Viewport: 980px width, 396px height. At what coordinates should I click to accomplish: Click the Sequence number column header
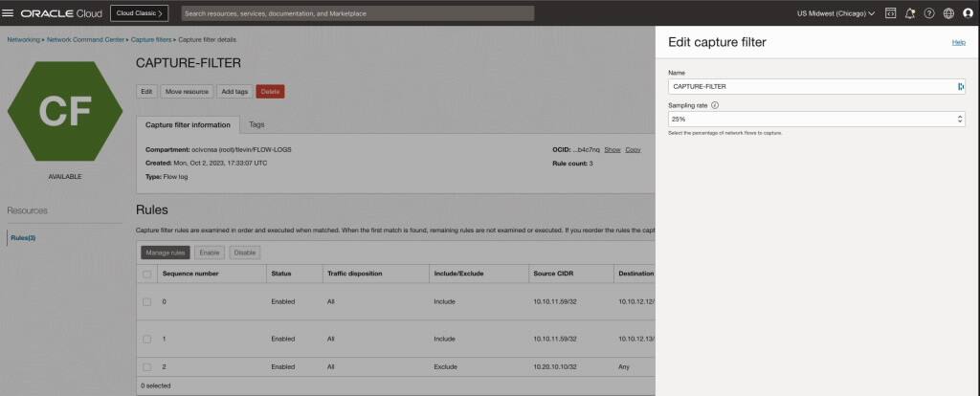pos(190,274)
